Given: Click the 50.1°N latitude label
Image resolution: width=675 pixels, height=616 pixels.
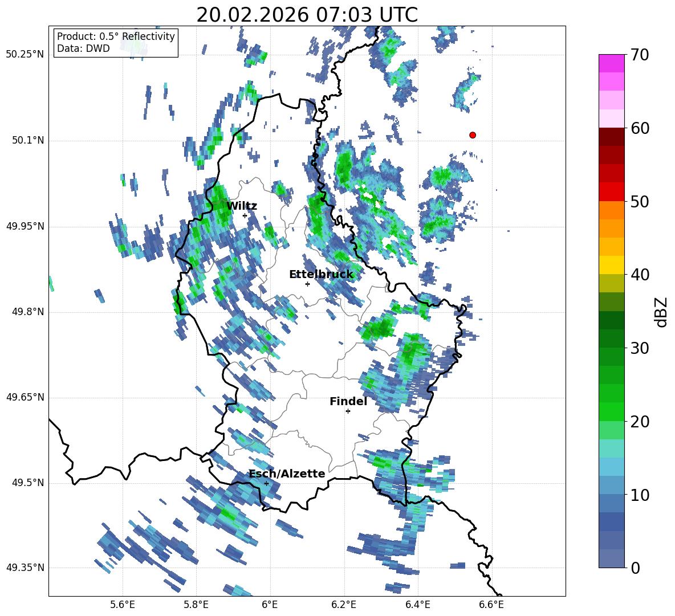Looking at the screenshot, I should (28, 141).
